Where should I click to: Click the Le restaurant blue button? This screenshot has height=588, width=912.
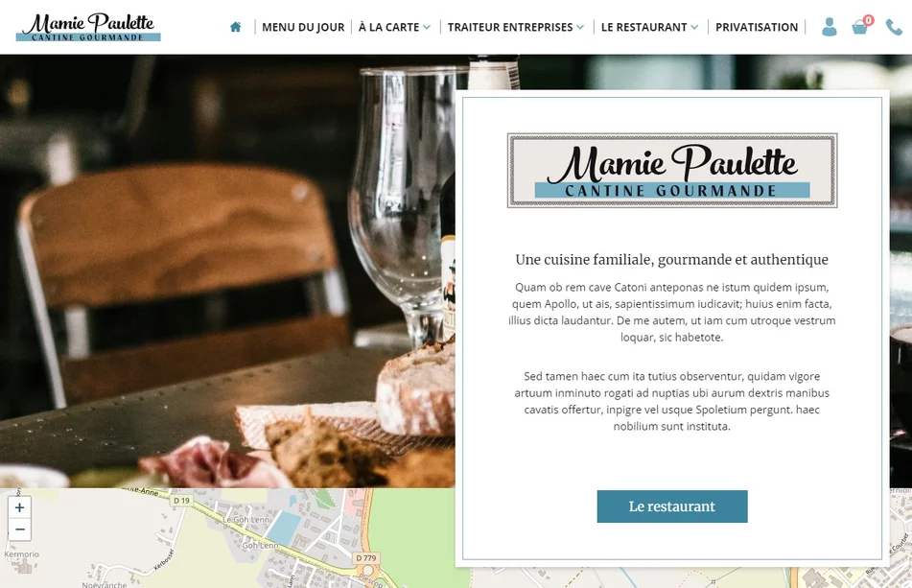point(672,506)
